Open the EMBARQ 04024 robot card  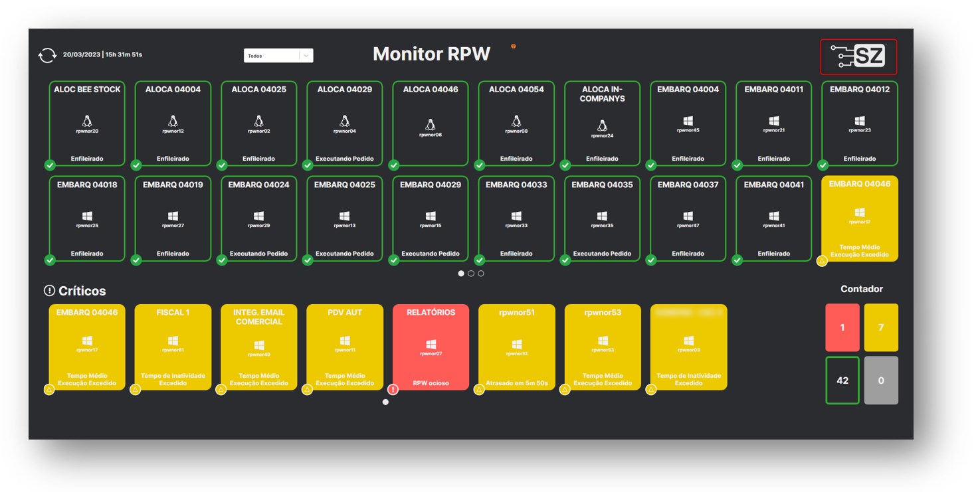click(258, 218)
